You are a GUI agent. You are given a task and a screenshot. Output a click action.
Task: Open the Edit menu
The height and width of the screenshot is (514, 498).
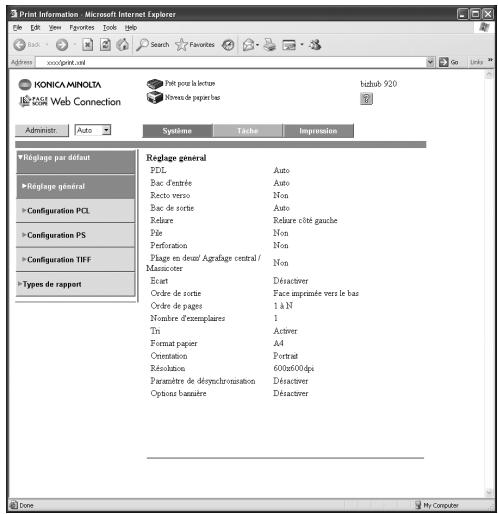pyautogui.click(x=35, y=28)
